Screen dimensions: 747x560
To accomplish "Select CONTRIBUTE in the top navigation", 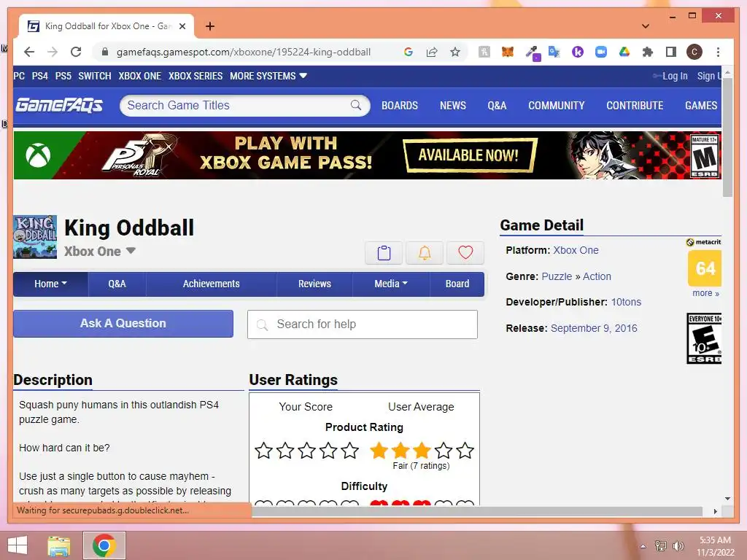I will tap(635, 106).
